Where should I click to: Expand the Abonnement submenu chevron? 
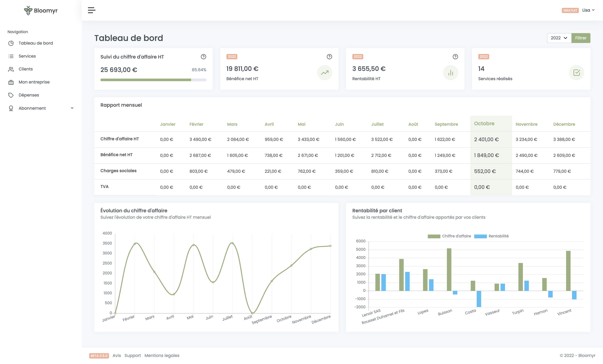[x=72, y=108]
